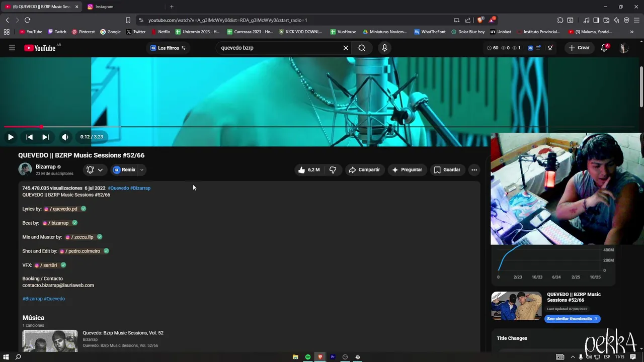Play the video
This screenshot has height=362, width=644.
coord(11,137)
